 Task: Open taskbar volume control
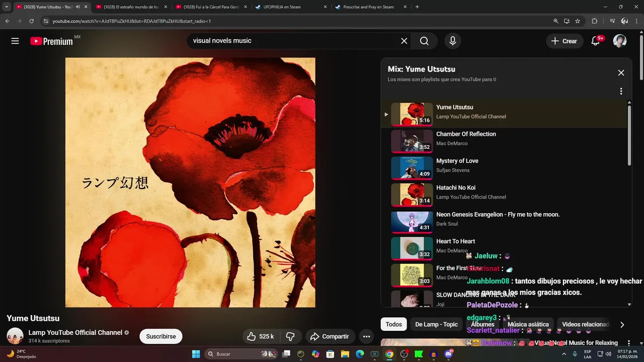(608, 354)
